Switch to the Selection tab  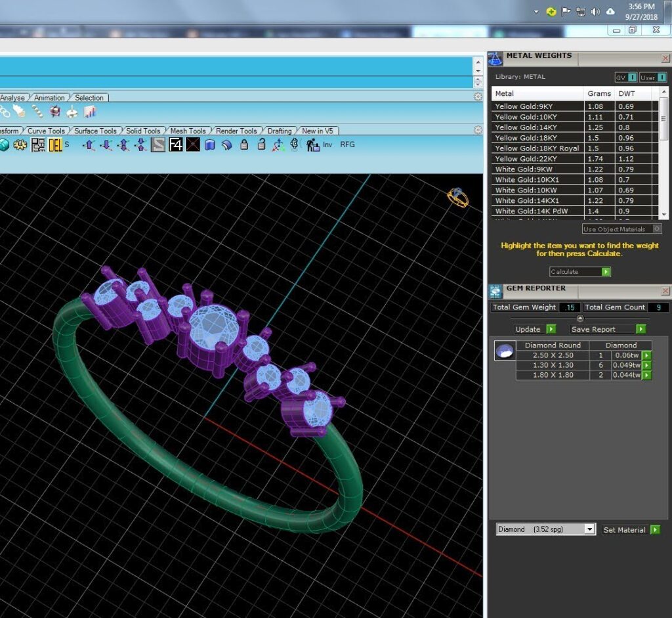tap(89, 98)
